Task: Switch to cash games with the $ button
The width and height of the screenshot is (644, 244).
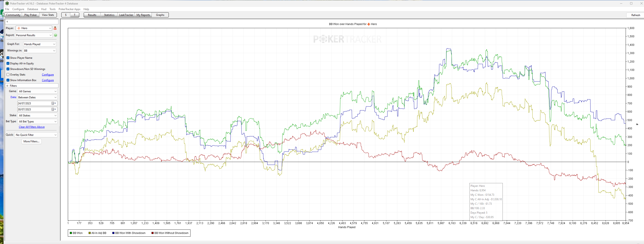Action: click(x=66, y=15)
